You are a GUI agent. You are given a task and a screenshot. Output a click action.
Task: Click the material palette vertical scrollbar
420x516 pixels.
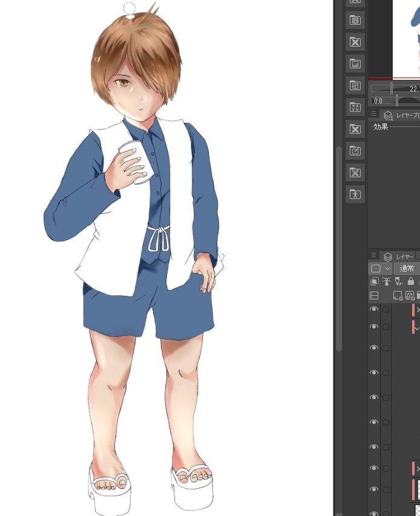coord(339,249)
